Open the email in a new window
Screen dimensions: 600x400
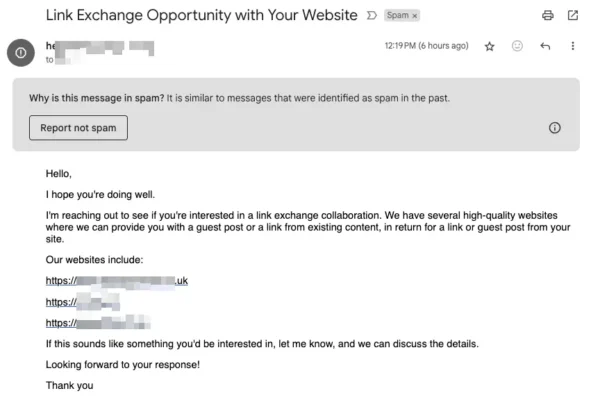572,15
